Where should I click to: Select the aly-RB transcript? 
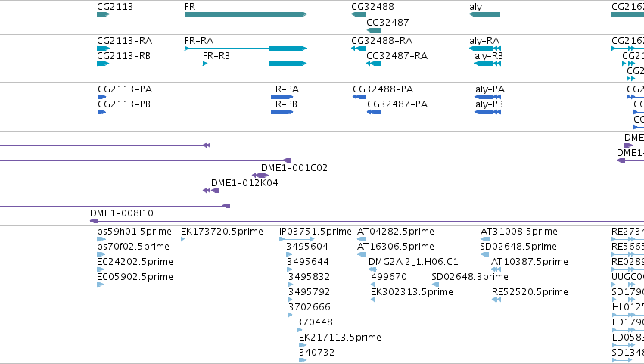[487, 64]
